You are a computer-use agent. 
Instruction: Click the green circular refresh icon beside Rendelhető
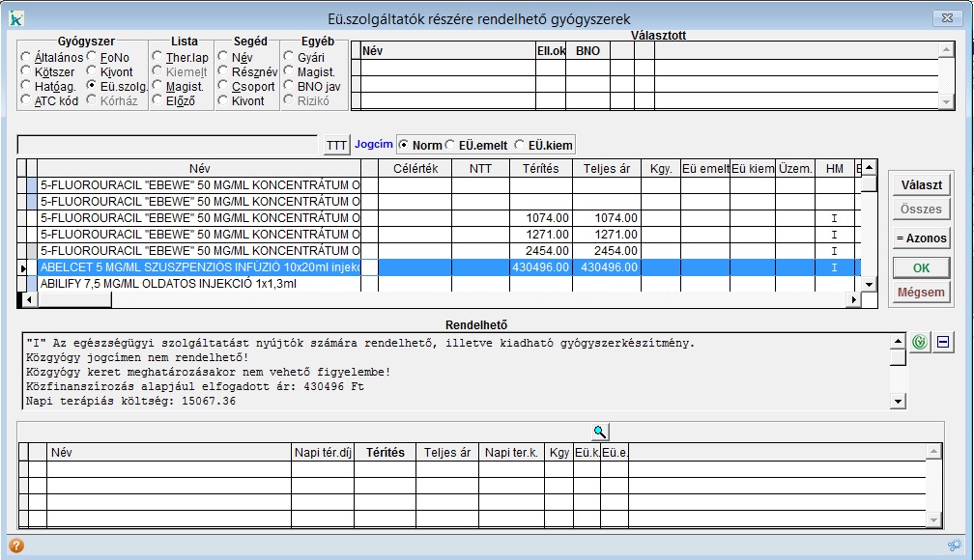[x=920, y=342]
